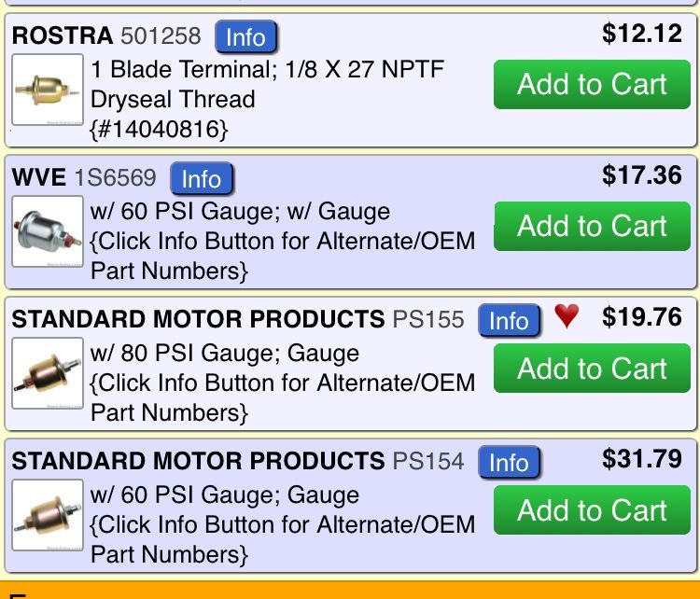Add the $17.36 WVE sensor to cart
This screenshot has height=599, width=700.
[x=593, y=227]
